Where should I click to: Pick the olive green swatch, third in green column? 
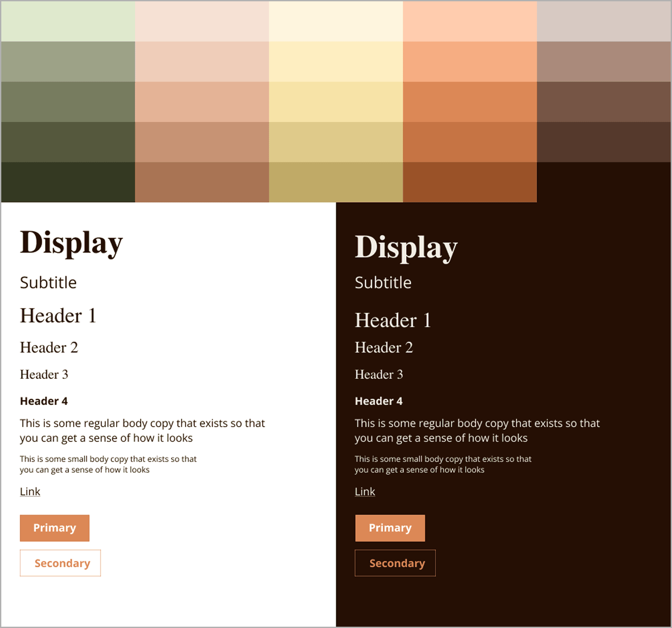point(68,102)
